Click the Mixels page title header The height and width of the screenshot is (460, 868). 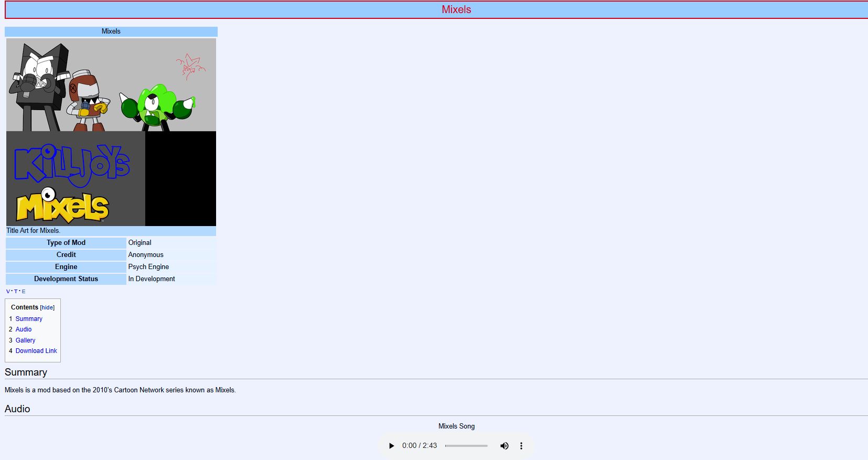pos(456,9)
